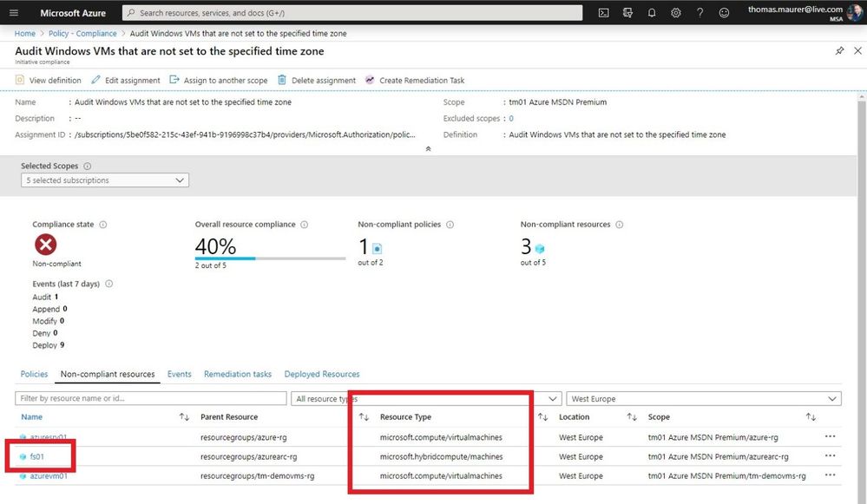867x504 pixels.
Task: Click info icon beside Selected Scopes
Action: pos(88,166)
